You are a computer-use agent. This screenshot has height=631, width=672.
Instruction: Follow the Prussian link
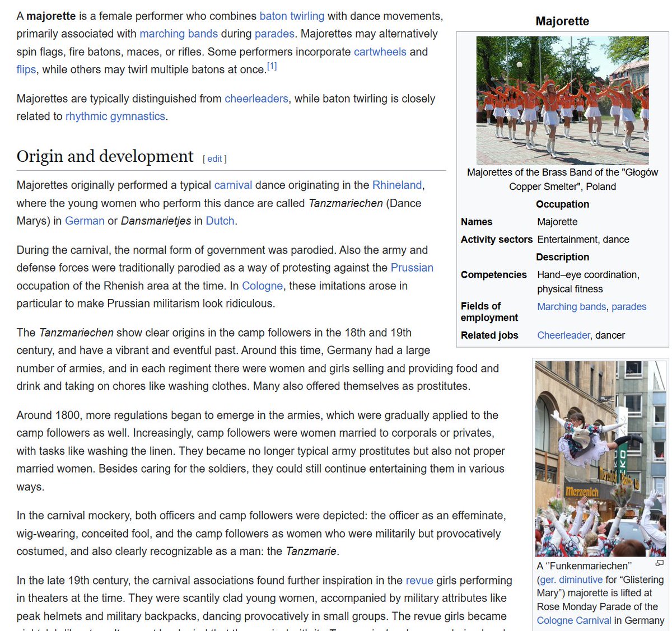tap(412, 268)
